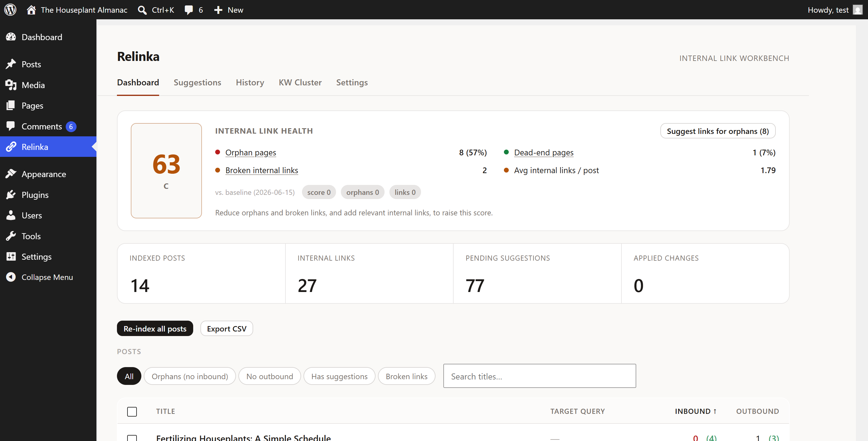Click the links 0 baseline chip
Viewport: 868px width, 441px height.
405,192
